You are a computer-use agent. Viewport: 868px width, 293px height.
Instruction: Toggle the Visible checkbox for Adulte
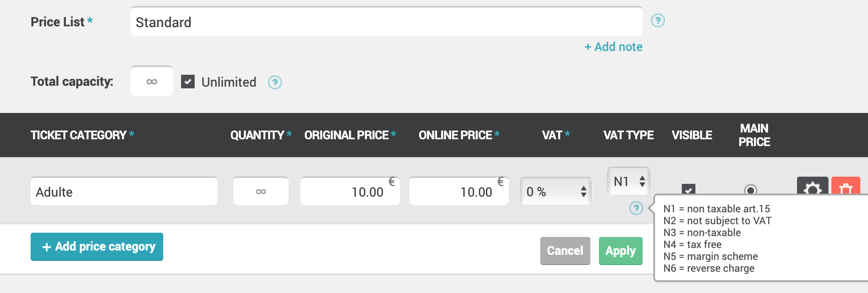[x=689, y=189]
